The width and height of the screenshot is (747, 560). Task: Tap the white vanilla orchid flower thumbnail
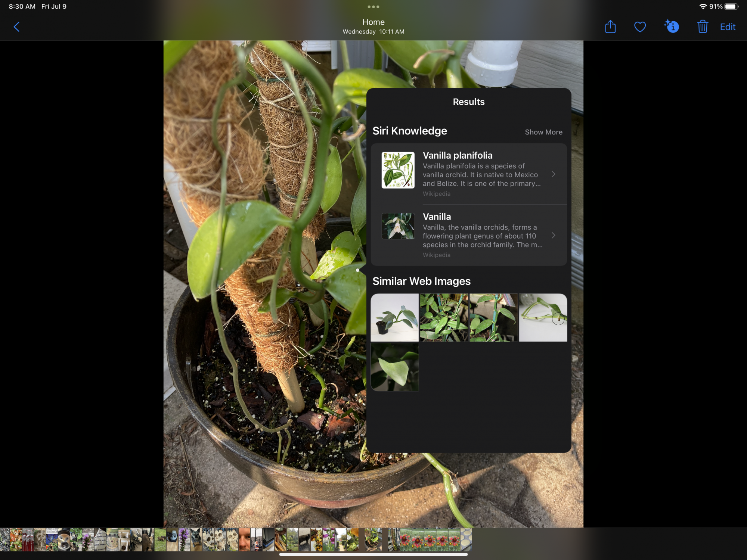point(398,226)
